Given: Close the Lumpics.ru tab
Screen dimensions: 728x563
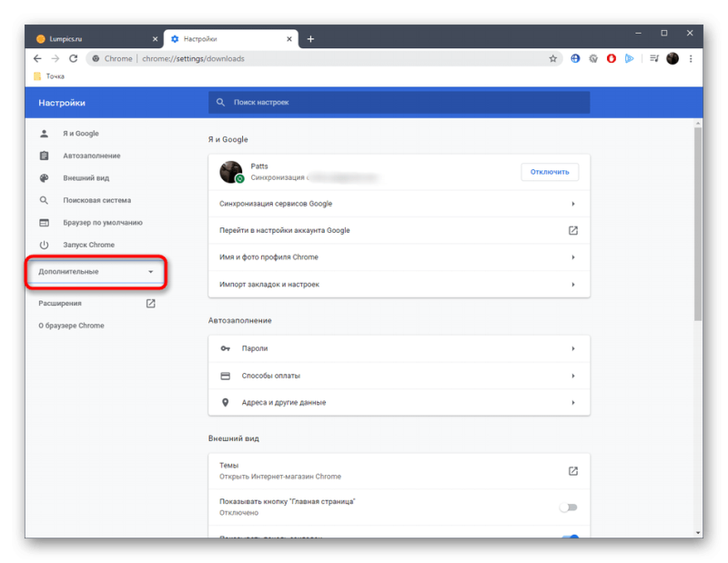Looking at the screenshot, I should [155, 39].
